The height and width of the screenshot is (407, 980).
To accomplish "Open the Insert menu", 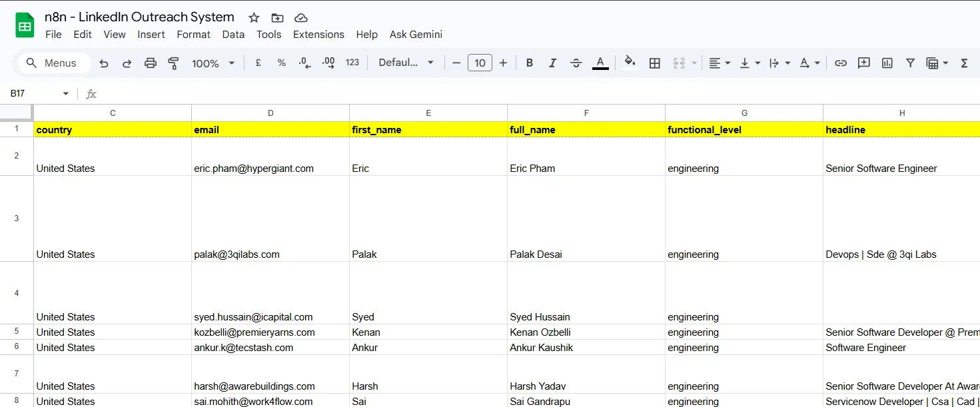I will [x=151, y=35].
